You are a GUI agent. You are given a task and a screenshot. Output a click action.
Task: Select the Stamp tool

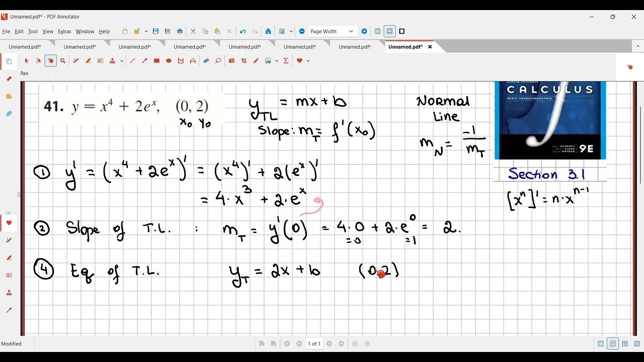pyautogui.click(x=113, y=61)
